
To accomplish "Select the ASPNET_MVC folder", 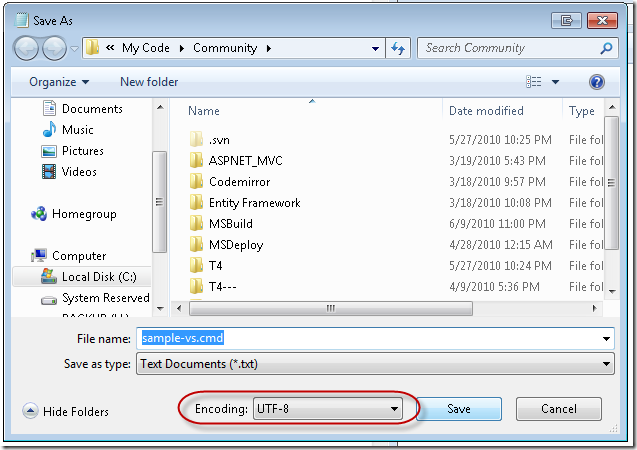I will click(245, 161).
